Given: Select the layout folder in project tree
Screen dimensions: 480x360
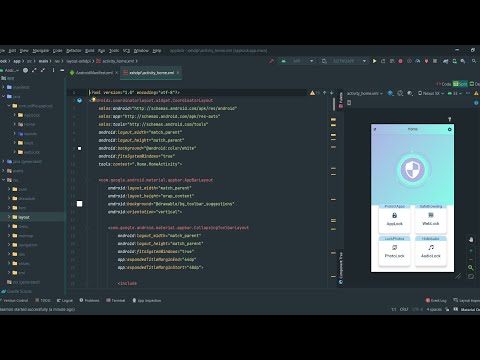Looking at the screenshot, I should point(24,217).
